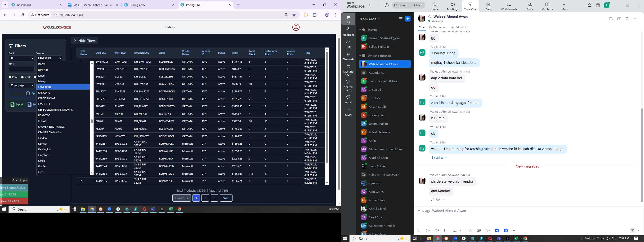Image resolution: width=644 pixels, height=242 pixels.
Task: Open the GIF picker in composer
Action: tap(437, 230)
